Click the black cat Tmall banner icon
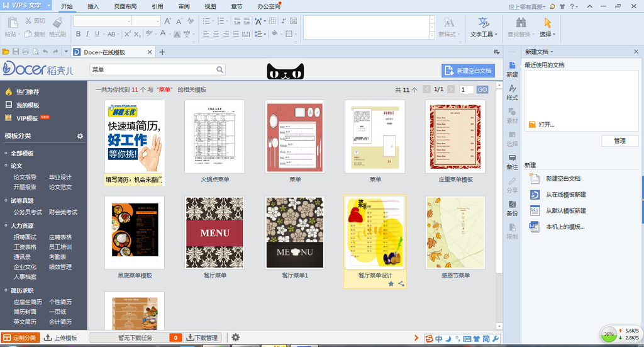 click(x=286, y=71)
